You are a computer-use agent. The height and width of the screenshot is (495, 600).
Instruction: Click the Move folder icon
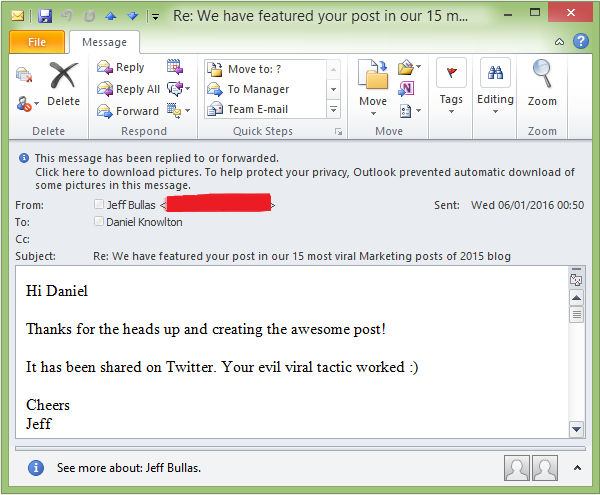point(372,75)
